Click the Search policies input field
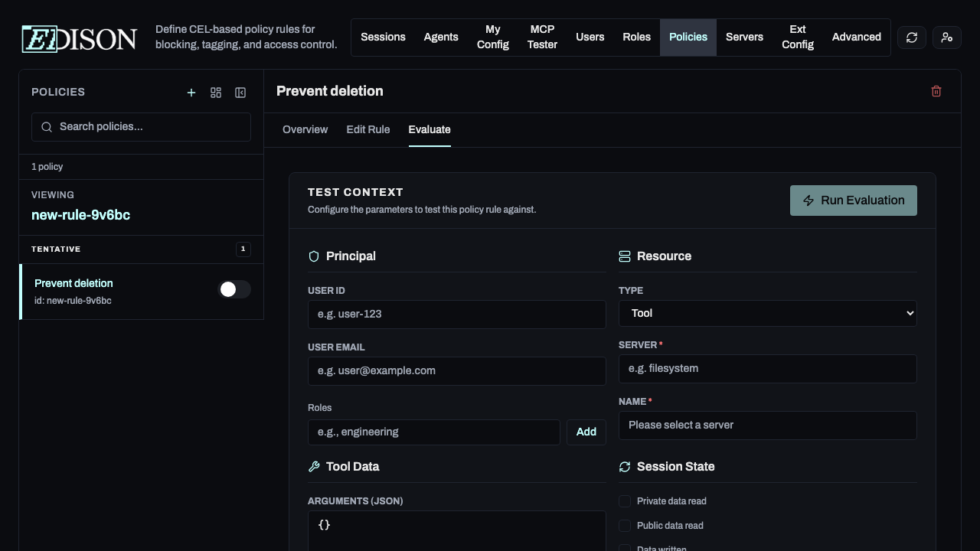Image resolution: width=980 pixels, height=551 pixels. tap(141, 127)
